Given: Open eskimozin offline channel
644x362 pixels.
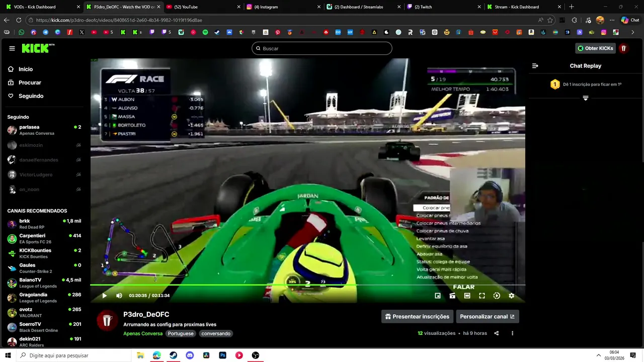Looking at the screenshot, I should 44,145.
